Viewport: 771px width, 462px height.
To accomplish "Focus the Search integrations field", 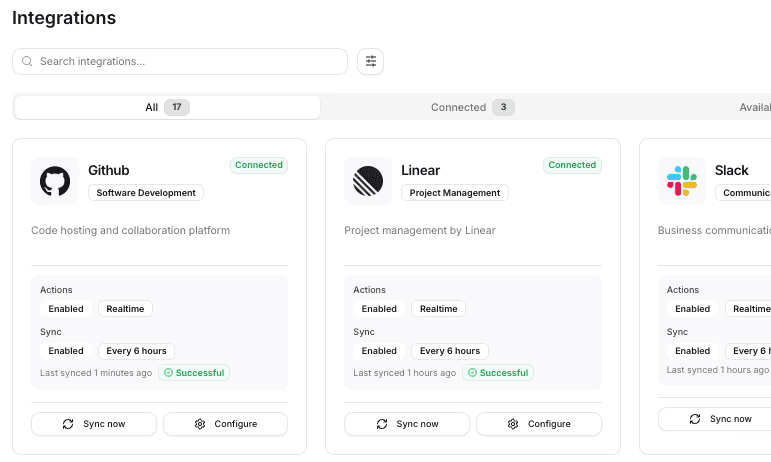I will 180,61.
